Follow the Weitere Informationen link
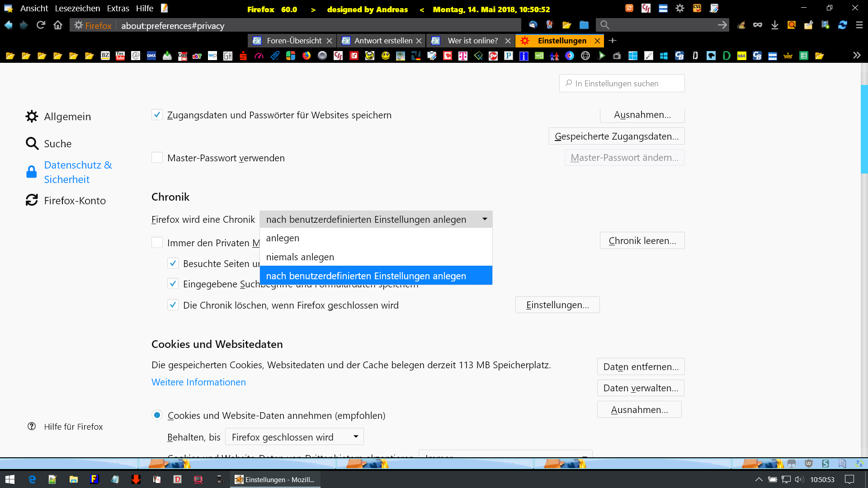 pyautogui.click(x=198, y=382)
